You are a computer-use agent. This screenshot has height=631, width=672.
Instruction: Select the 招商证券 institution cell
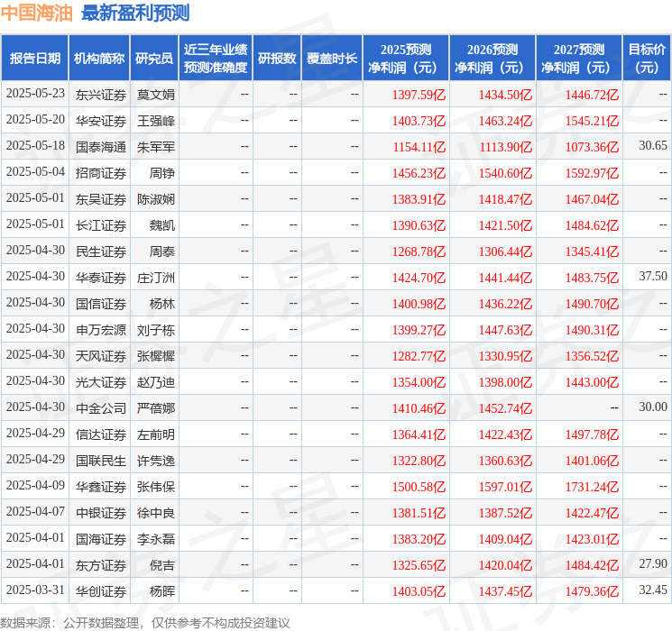click(x=101, y=173)
